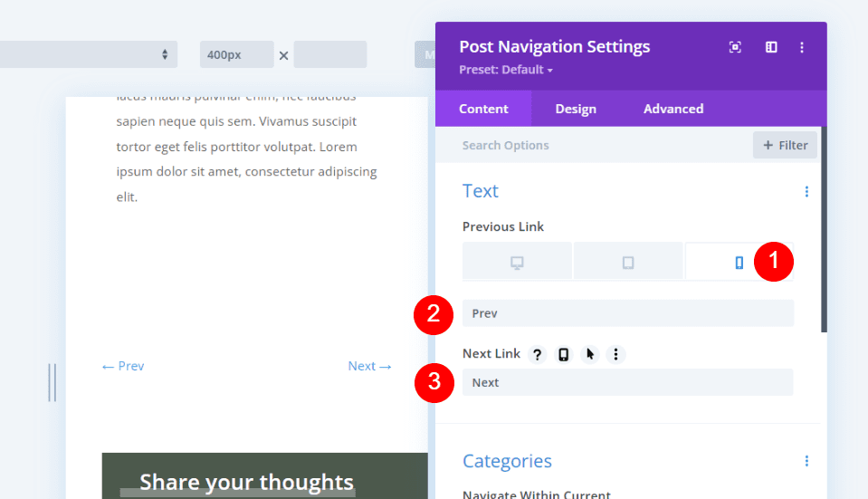The width and height of the screenshot is (868, 499).
Task: Open the Text section options menu
Action: 806,191
